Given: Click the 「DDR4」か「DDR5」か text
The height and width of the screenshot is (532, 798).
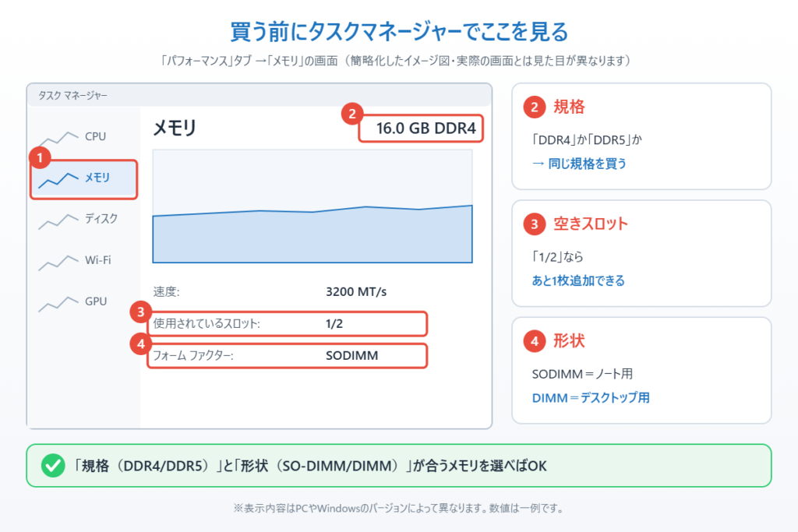Looking at the screenshot, I should click(x=587, y=140).
